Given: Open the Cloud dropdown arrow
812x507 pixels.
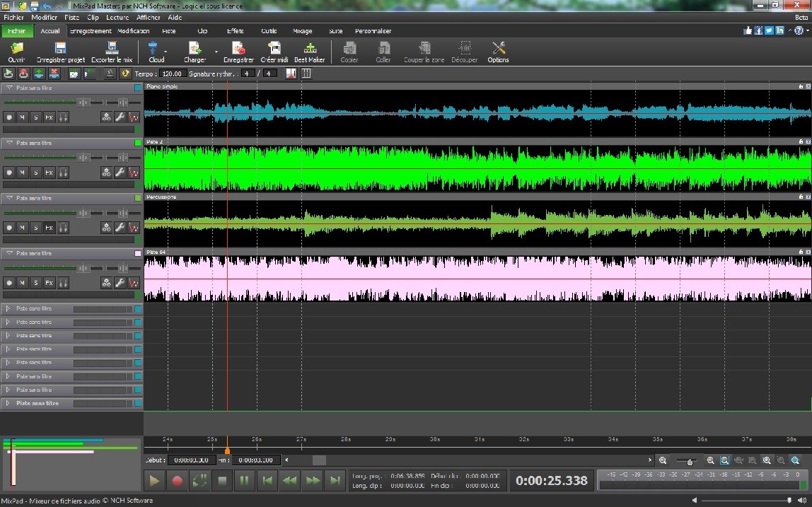Looking at the screenshot, I should point(166,52).
